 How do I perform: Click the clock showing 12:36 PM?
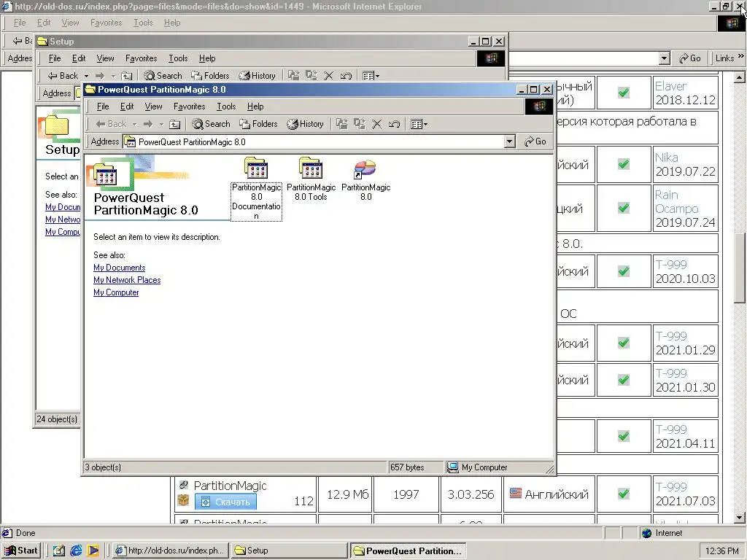pyautogui.click(x=721, y=551)
